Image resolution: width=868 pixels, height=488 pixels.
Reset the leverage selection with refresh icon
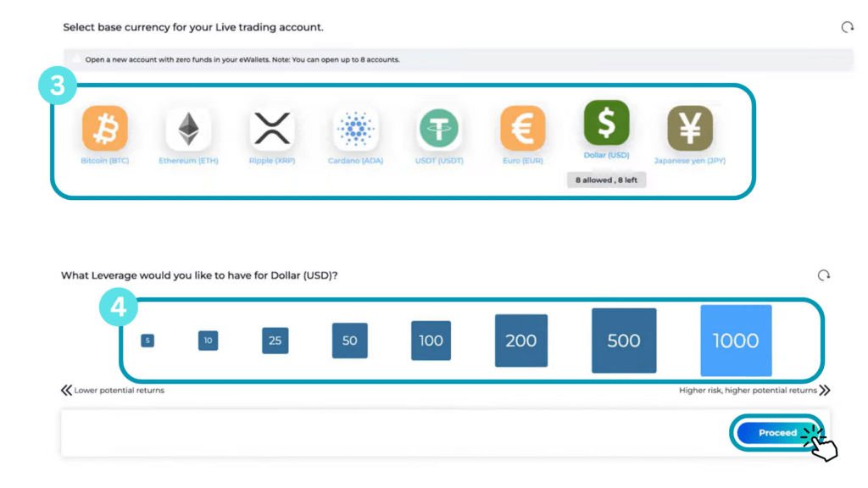pyautogui.click(x=824, y=275)
